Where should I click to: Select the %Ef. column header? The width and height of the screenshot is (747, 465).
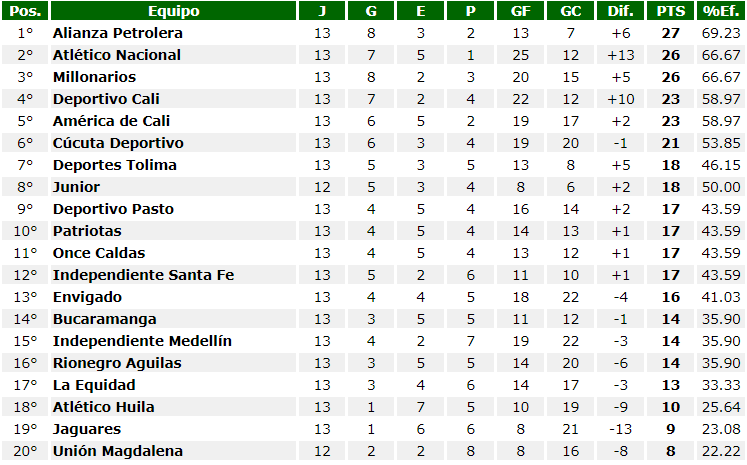(x=720, y=11)
